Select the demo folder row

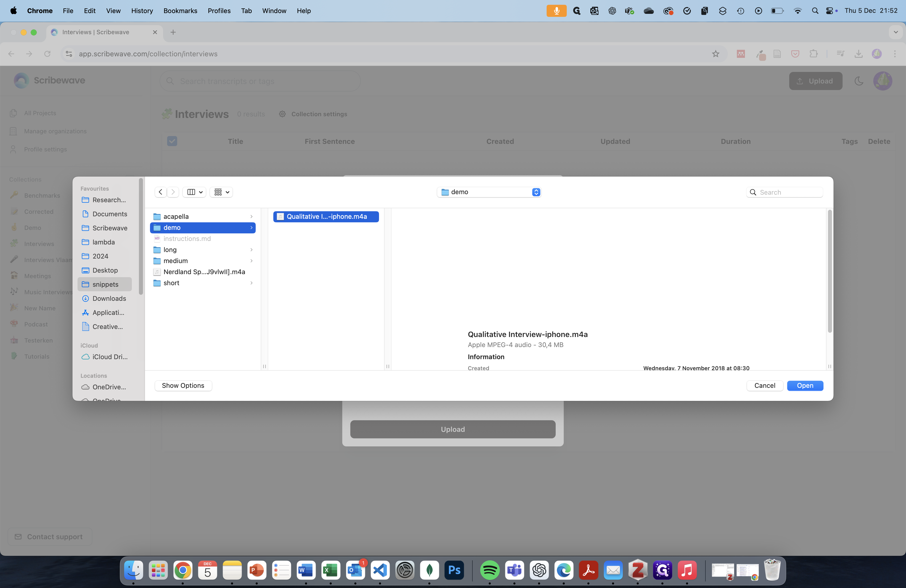tap(203, 227)
